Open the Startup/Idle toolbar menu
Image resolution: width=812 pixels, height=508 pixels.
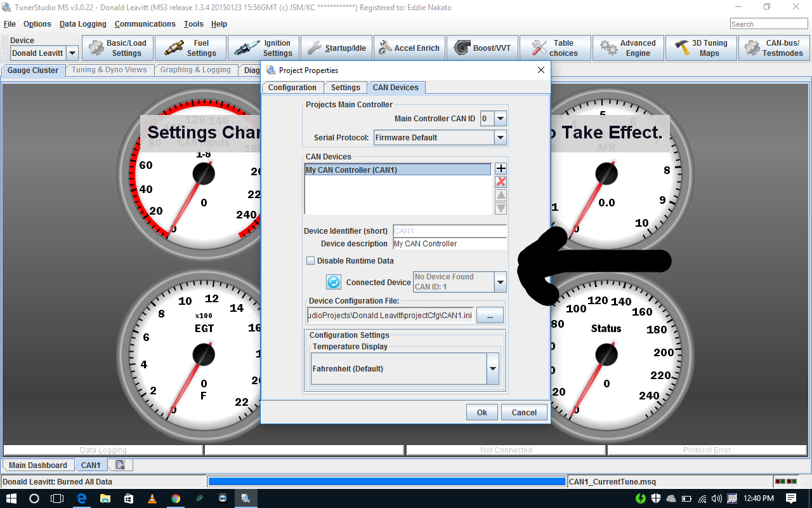pyautogui.click(x=336, y=48)
